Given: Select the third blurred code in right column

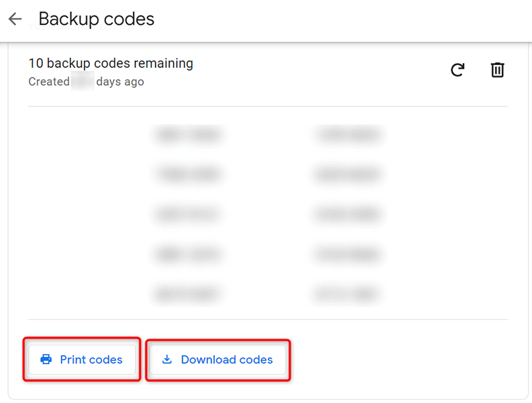Looking at the screenshot, I should (x=348, y=215).
